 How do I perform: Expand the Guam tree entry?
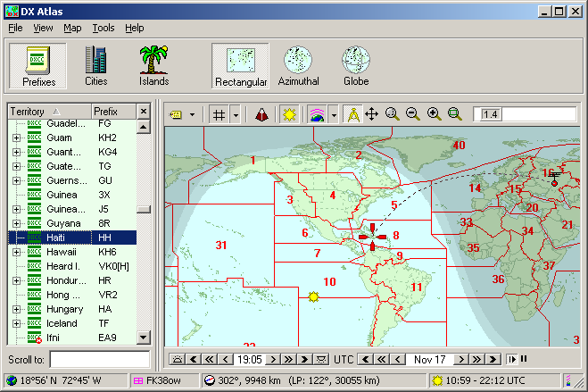(16, 138)
